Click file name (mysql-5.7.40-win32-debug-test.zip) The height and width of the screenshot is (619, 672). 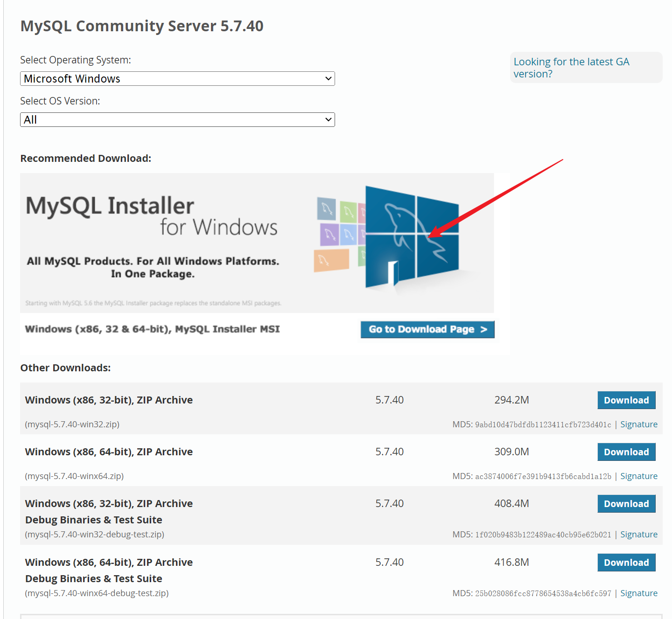click(x=95, y=535)
